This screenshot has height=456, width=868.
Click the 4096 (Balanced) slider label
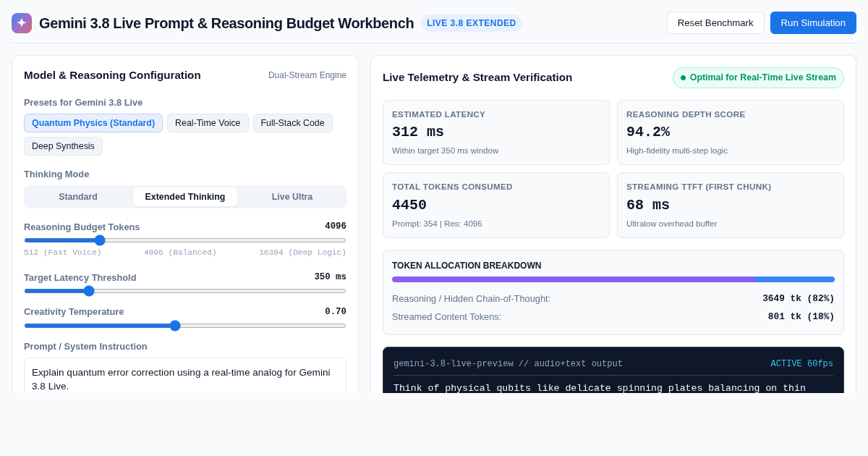tap(180, 253)
